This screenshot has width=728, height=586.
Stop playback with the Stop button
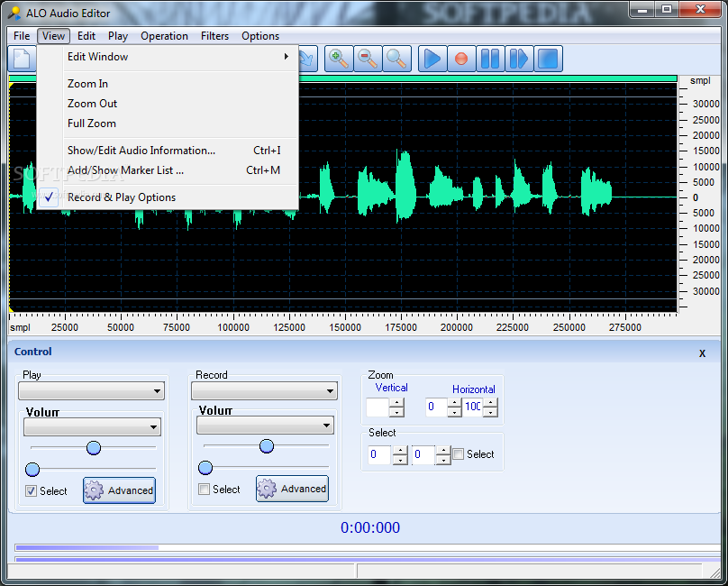[x=548, y=59]
